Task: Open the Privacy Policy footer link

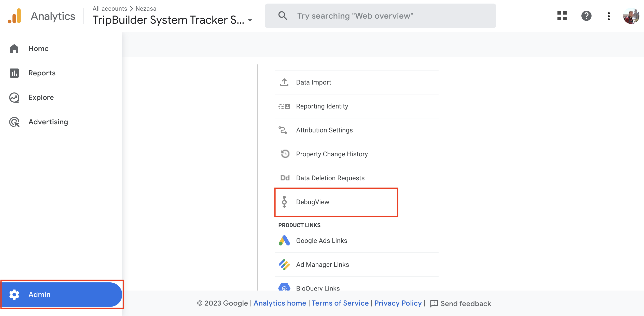Action: pyautogui.click(x=398, y=303)
